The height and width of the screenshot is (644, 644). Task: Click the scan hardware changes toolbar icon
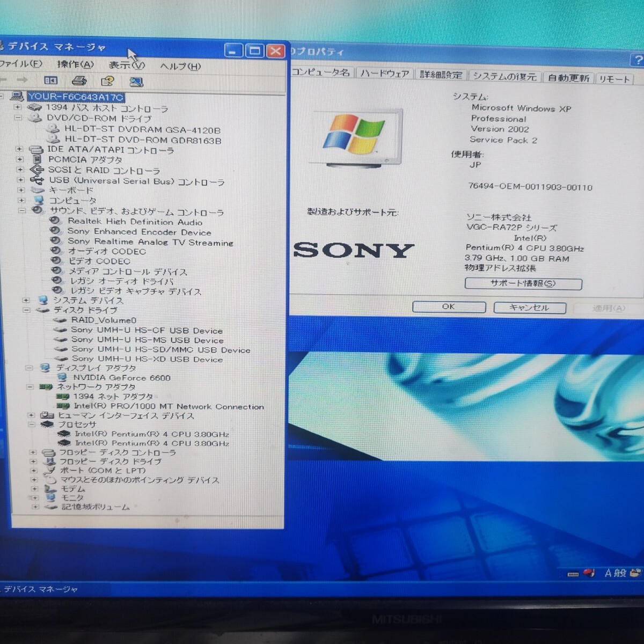136,82
